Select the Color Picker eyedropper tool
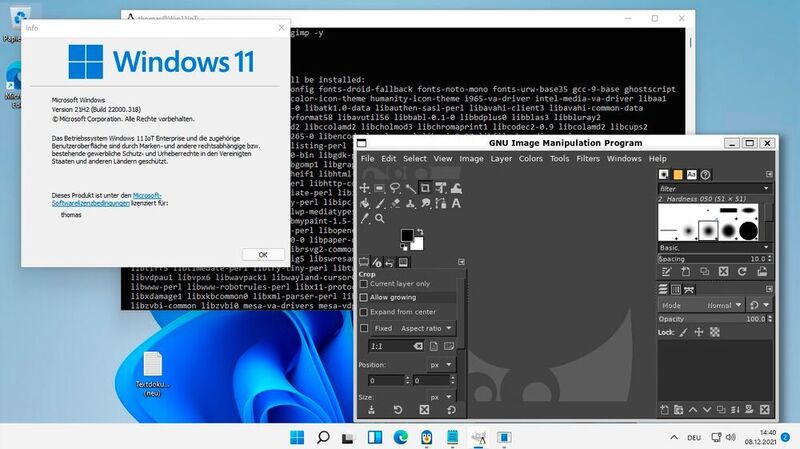The height and width of the screenshot is (449, 800). click(364, 218)
